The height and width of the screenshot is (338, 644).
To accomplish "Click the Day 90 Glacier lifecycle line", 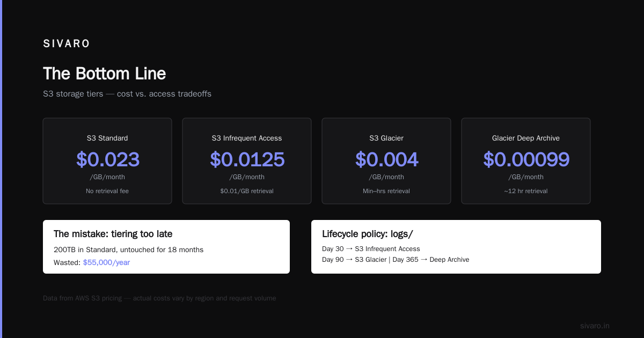I will point(396,260).
